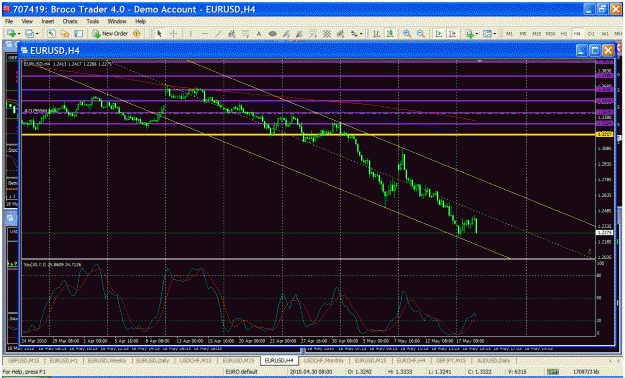
Task: Select the Gann grid tool icon
Action: pyautogui.click(x=327, y=34)
